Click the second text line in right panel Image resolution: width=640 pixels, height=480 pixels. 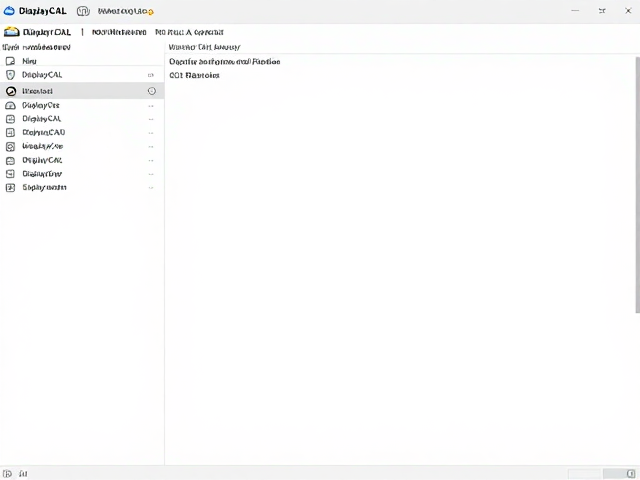[x=194, y=76]
